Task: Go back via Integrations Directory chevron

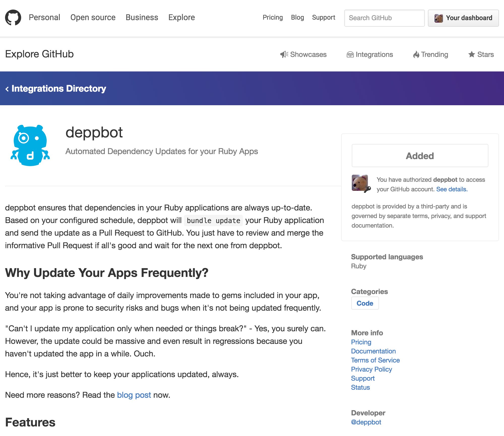Action: click(7, 89)
